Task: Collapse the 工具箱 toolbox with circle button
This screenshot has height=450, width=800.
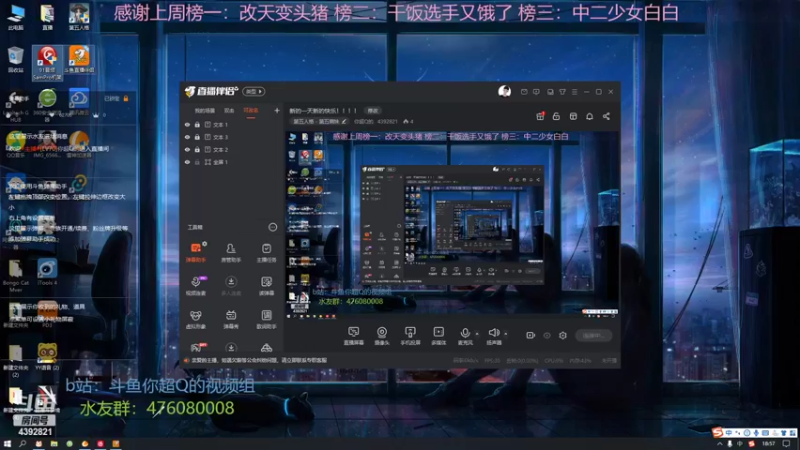Action: coord(273,227)
